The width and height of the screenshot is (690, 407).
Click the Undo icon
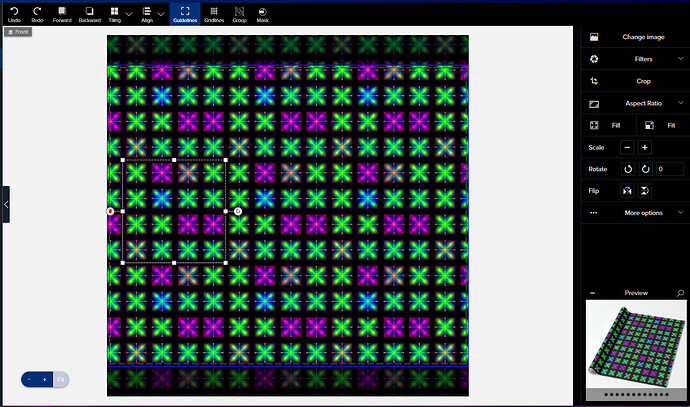coord(14,11)
